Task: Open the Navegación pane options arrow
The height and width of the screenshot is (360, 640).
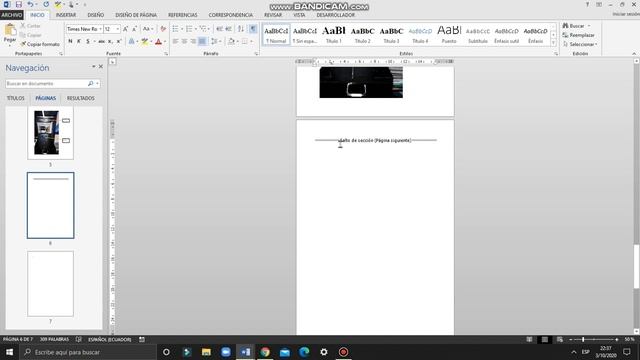Action: click(93, 67)
